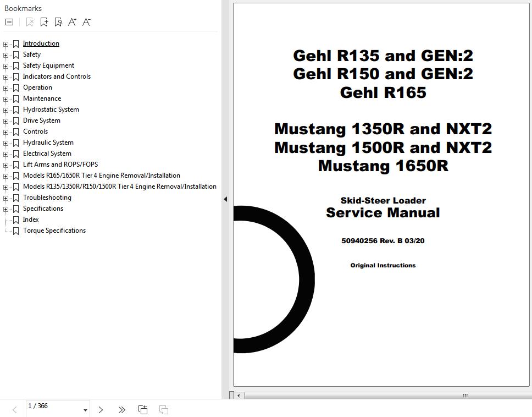Expand the Introduction bookmark node
This screenshot has height=417, width=532.
coord(5,44)
